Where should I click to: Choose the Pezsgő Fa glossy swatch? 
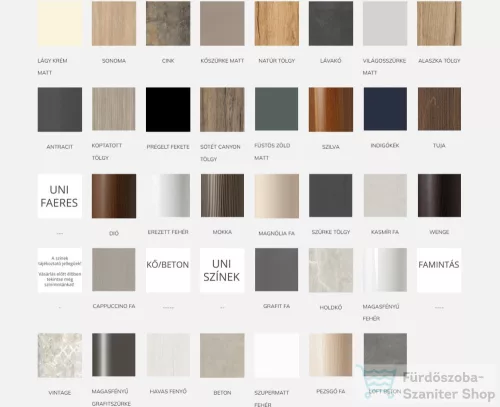tap(331, 355)
